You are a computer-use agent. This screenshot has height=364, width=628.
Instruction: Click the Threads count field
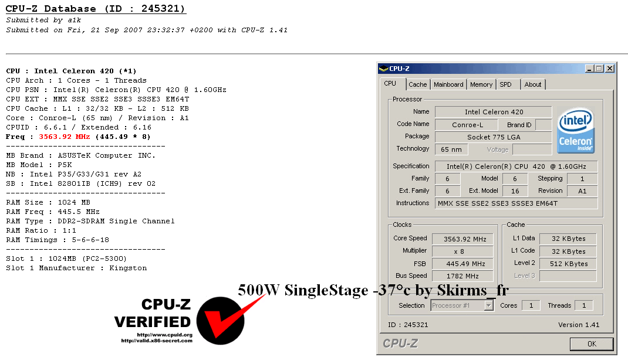point(583,305)
